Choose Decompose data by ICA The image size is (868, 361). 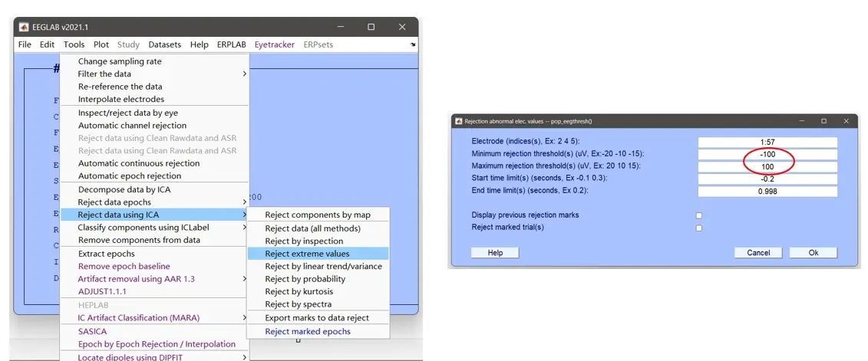click(154, 189)
